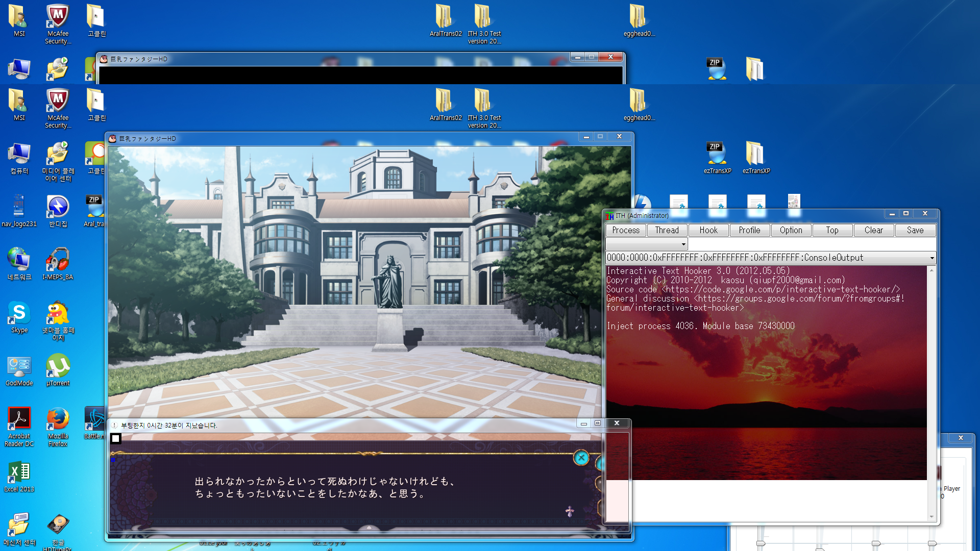
Task: Click the Process button in ITH
Action: pyautogui.click(x=625, y=230)
